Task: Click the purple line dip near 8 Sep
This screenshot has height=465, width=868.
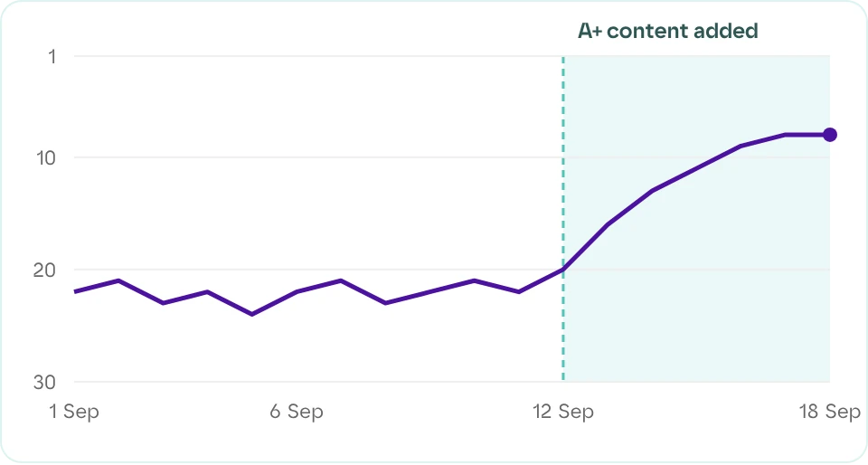Action: tap(385, 303)
